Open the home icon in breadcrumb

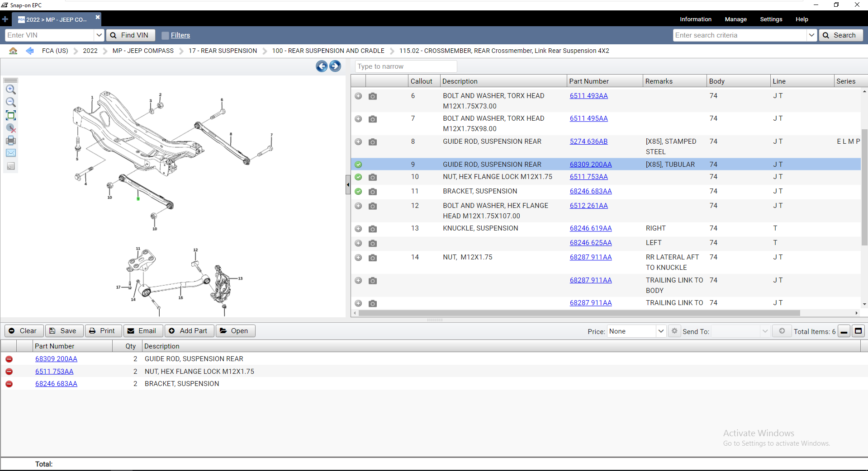coord(14,51)
